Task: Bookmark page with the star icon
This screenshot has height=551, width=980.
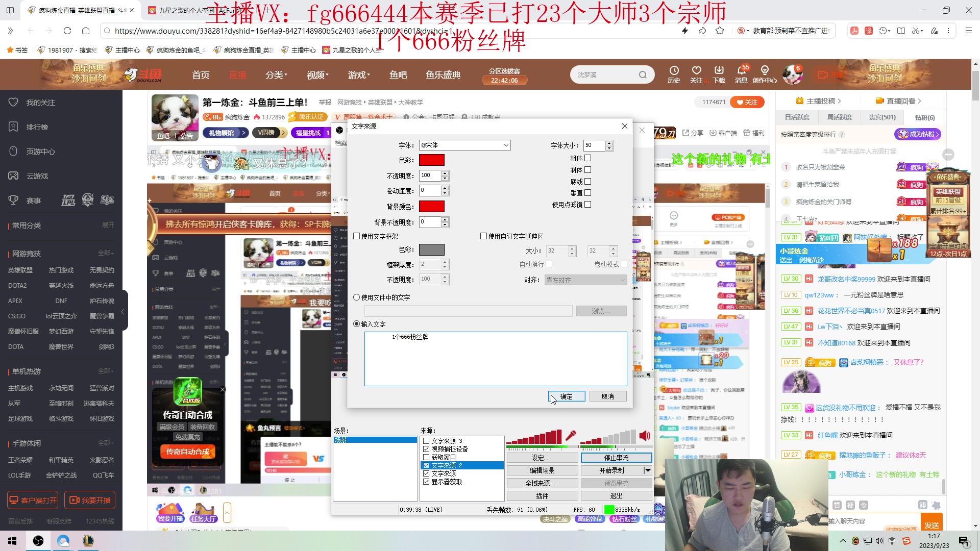Action: (x=720, y=31)
